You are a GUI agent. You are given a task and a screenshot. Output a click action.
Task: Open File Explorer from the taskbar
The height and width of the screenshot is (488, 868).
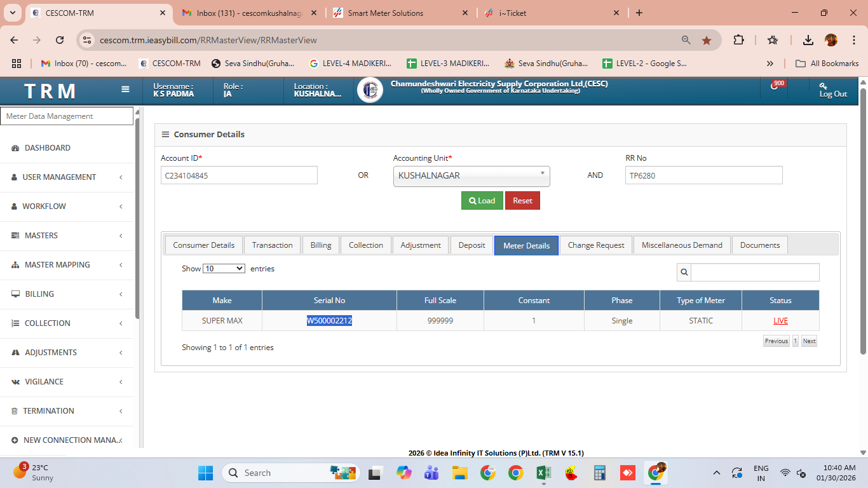pos(460,473)
